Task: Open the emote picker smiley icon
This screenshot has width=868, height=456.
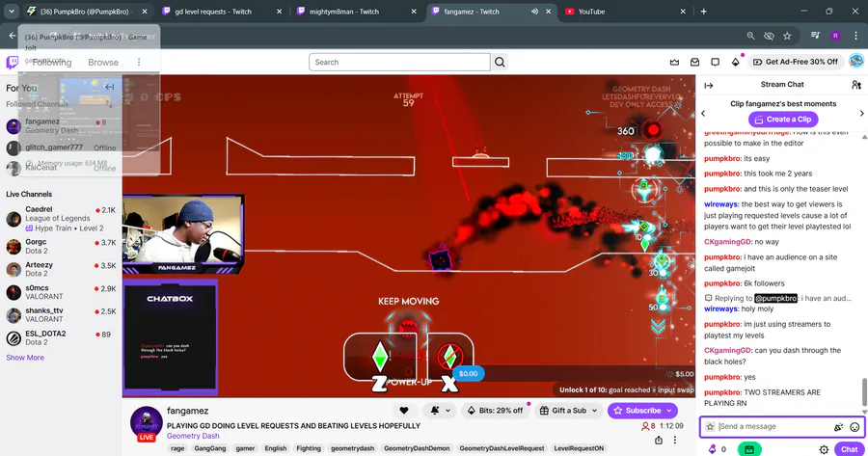Action: tap(854, 427)
